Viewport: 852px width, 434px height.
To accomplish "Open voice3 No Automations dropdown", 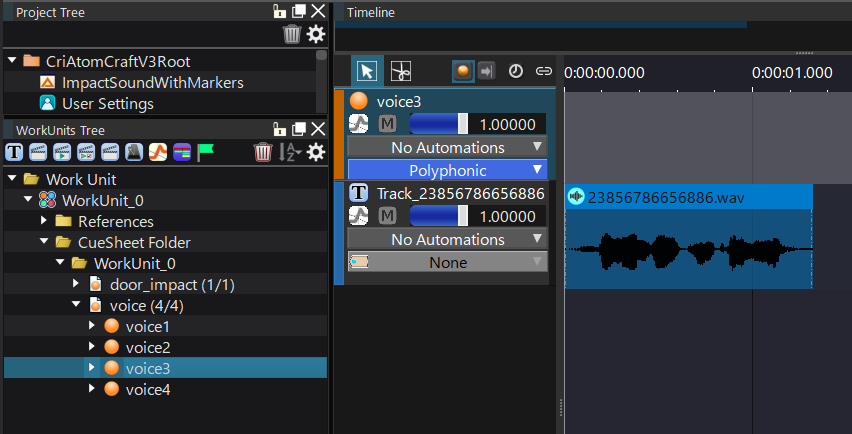I will pos(447,147).
